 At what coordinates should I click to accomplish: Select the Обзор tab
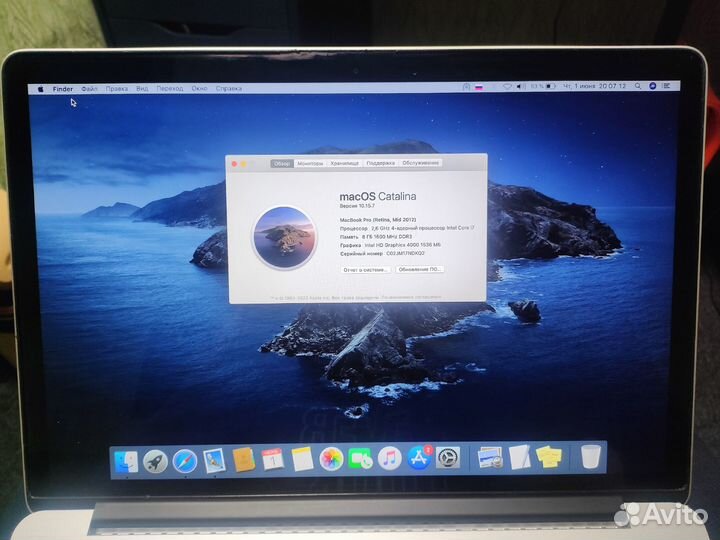[x=282, y=163]
